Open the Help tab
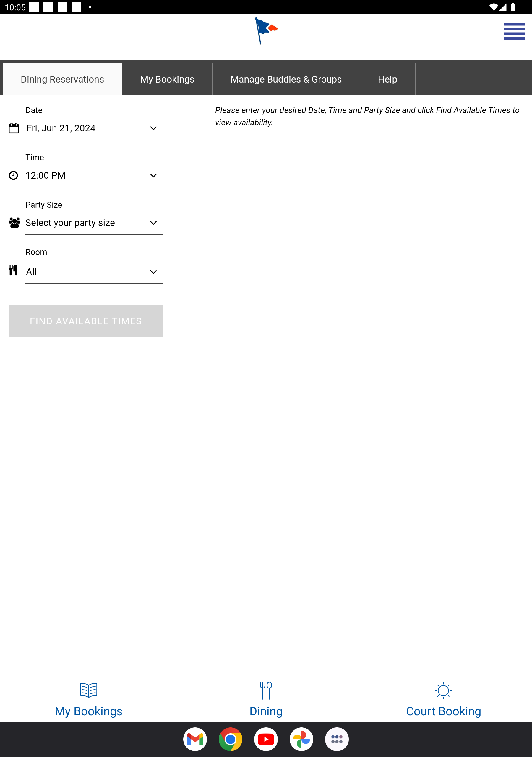This screenshot has height=757, width=532. click(388, 79)
